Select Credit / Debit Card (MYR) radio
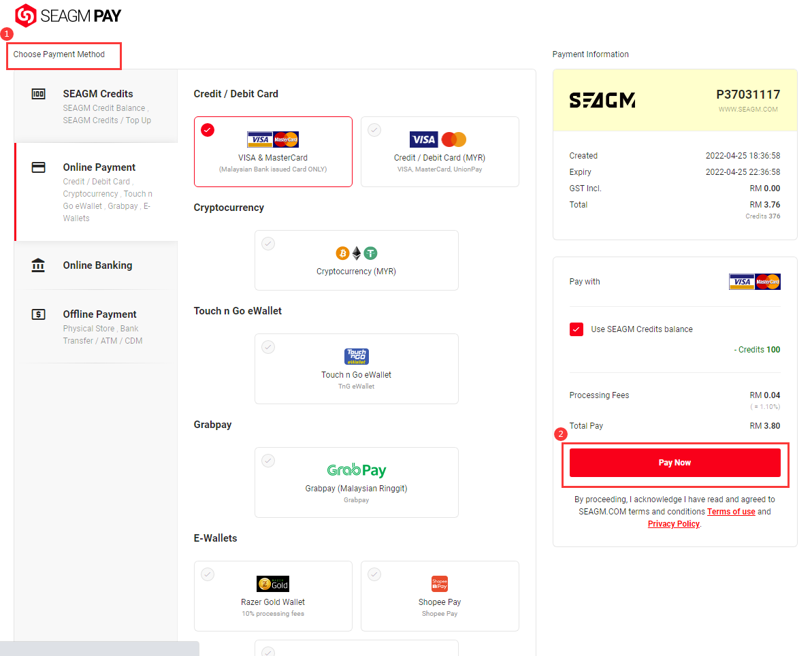Viewport: 812px width, 656px height. 374,129
